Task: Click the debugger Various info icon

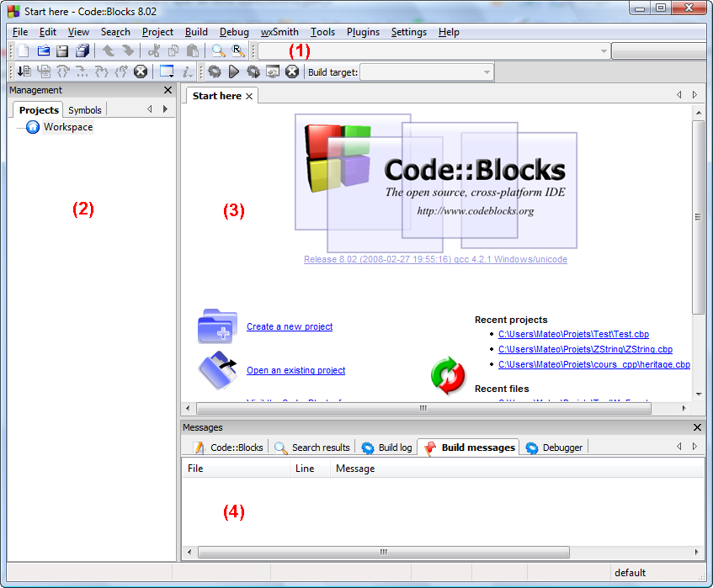Action: coord(188,72)
